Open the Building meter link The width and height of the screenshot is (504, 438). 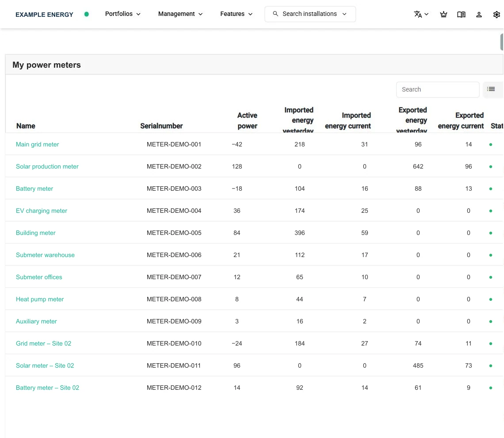(36, 233)
